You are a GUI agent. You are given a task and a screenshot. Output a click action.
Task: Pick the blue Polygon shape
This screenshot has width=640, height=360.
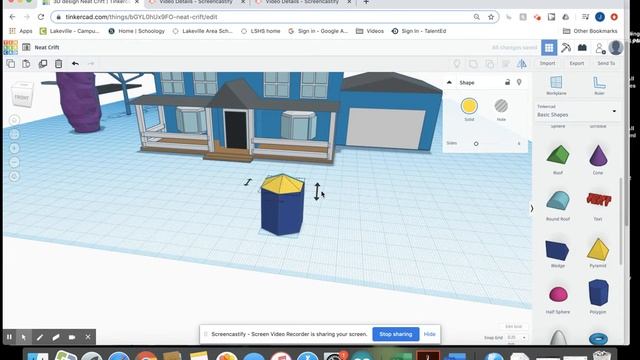click(598, 293)
